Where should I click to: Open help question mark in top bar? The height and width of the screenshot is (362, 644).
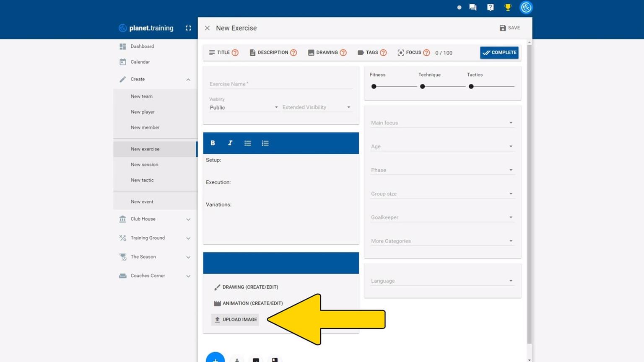490,7
